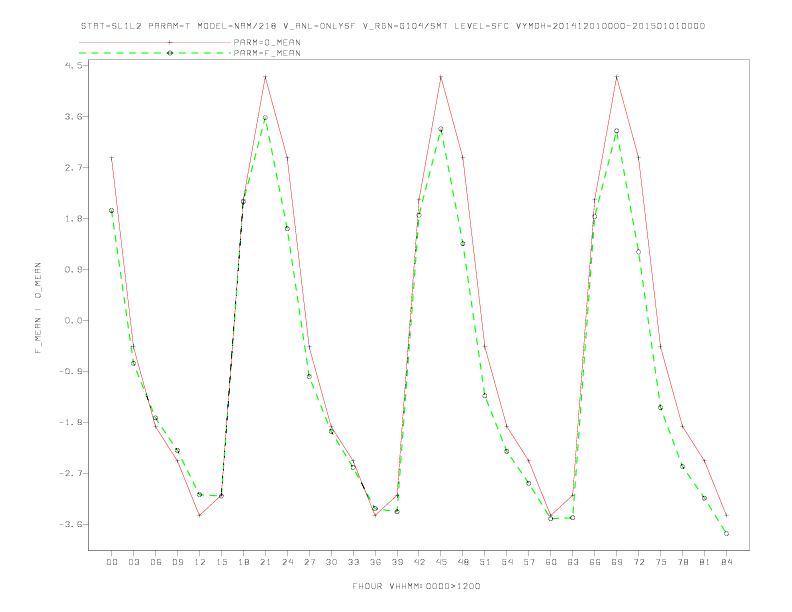792x612 pixels.
Task: Click the F_MEAN circle marker at hour 45
Action: click(441, 129)
